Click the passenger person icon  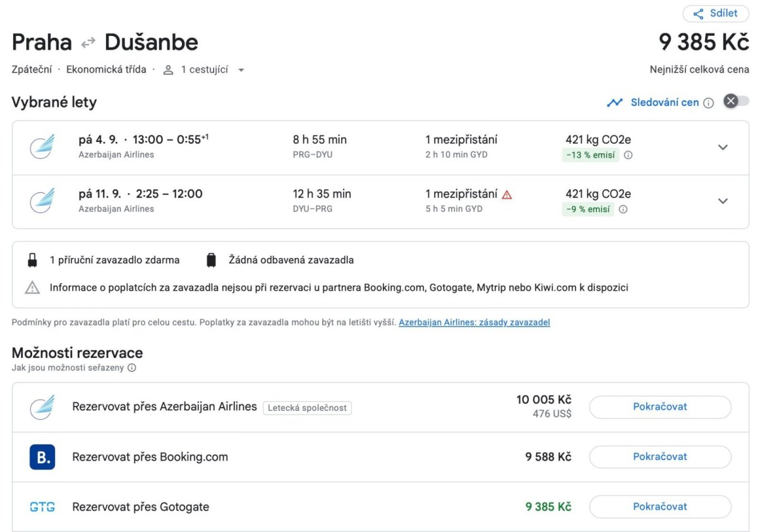tap(168, 70)
